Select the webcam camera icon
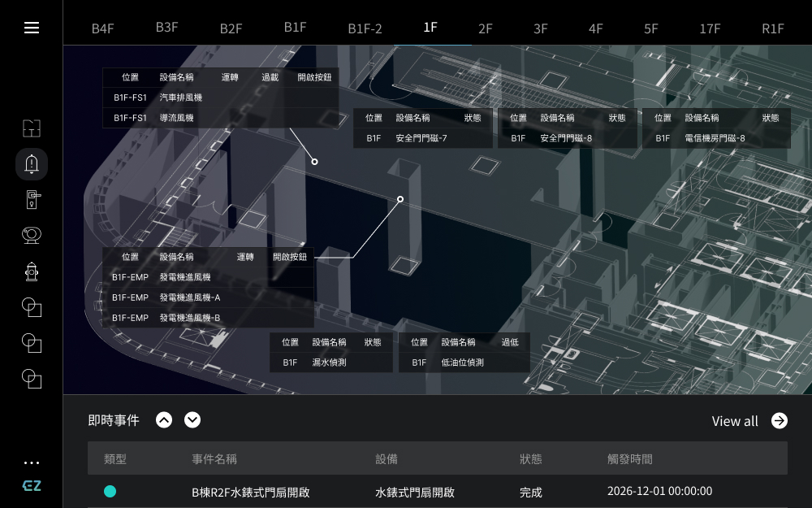This screenshot has width=812, height=508. (x=32, y=235)
